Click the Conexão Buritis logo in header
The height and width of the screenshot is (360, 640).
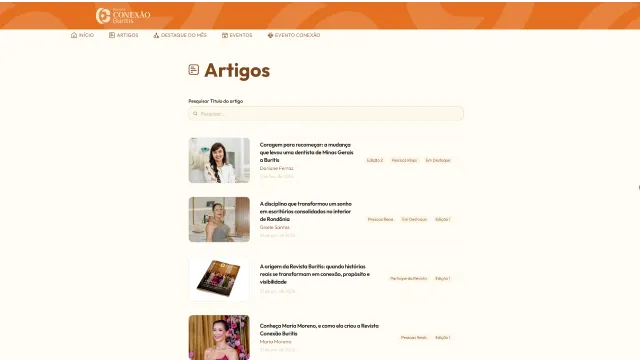tap(123, 16)
